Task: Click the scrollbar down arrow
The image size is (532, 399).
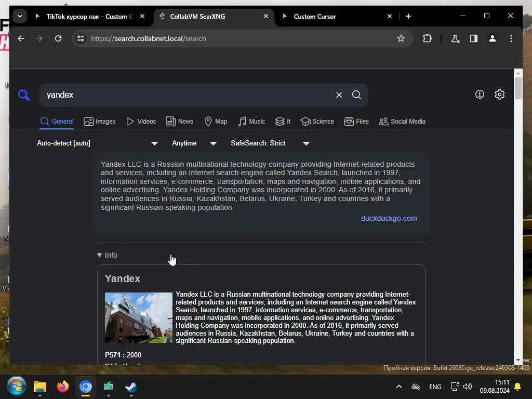Action: click(x=518, y=360)
